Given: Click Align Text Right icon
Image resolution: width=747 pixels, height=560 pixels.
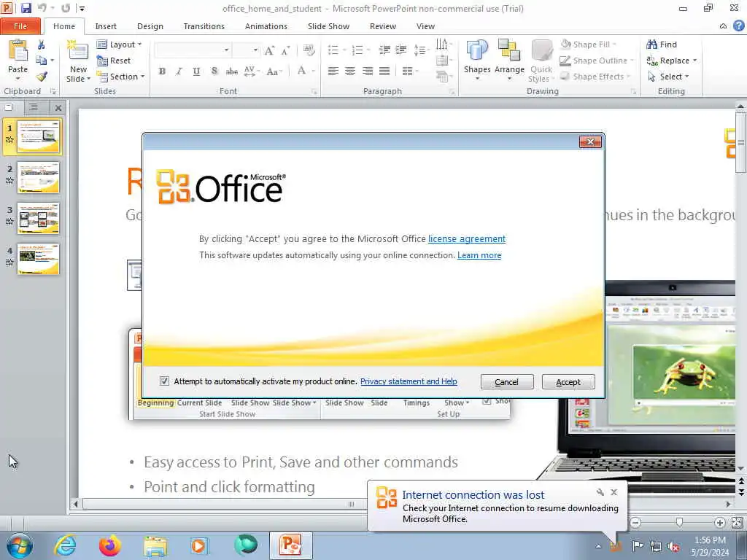Looking at the screenshot, I should (368, 71).
